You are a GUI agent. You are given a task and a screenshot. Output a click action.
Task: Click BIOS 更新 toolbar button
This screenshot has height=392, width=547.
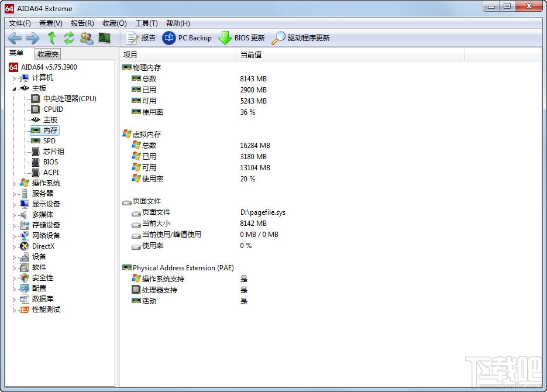pos(242,37)
